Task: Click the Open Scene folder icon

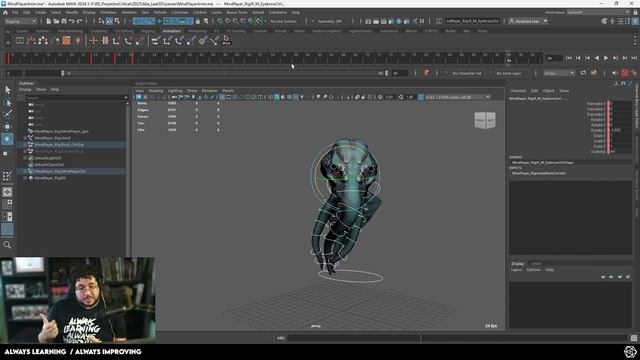Action: (56, 21)
